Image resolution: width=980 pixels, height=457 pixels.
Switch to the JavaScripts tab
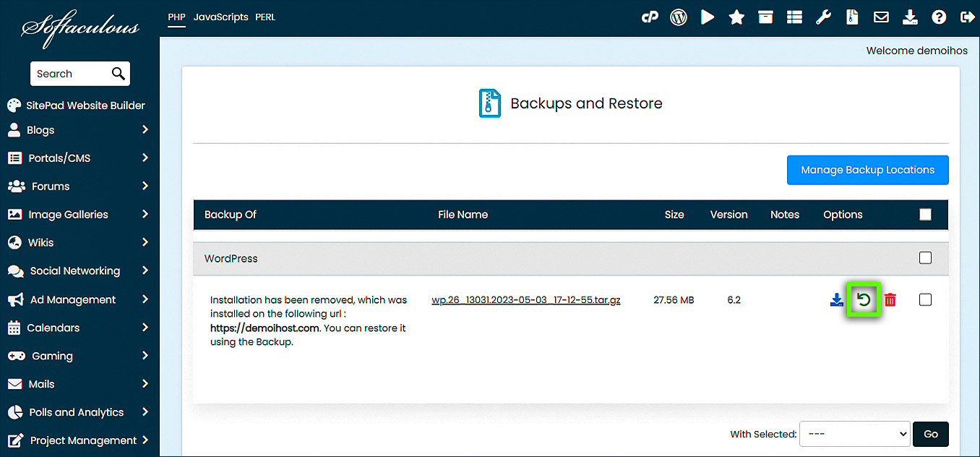[x=220, y=17]
